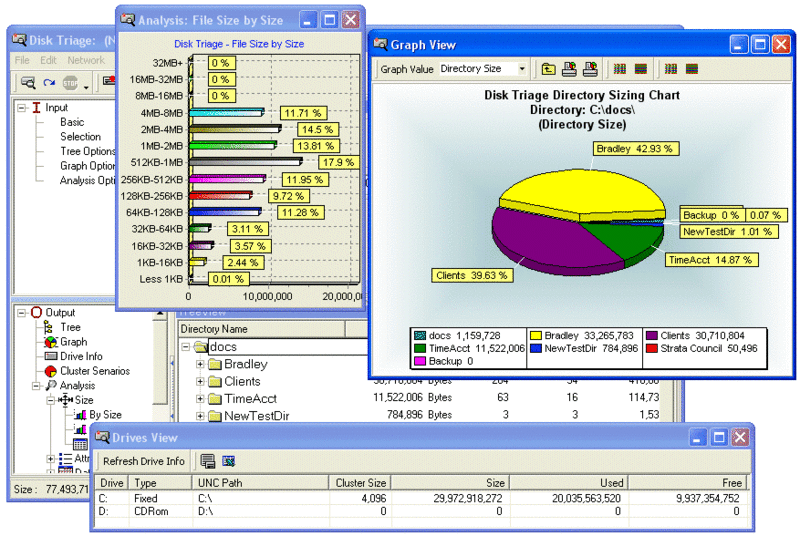The width and height of the screenshot is (800, 536).
Task: Expand the TimeAcct folder
Action: [x=200, y=399]
